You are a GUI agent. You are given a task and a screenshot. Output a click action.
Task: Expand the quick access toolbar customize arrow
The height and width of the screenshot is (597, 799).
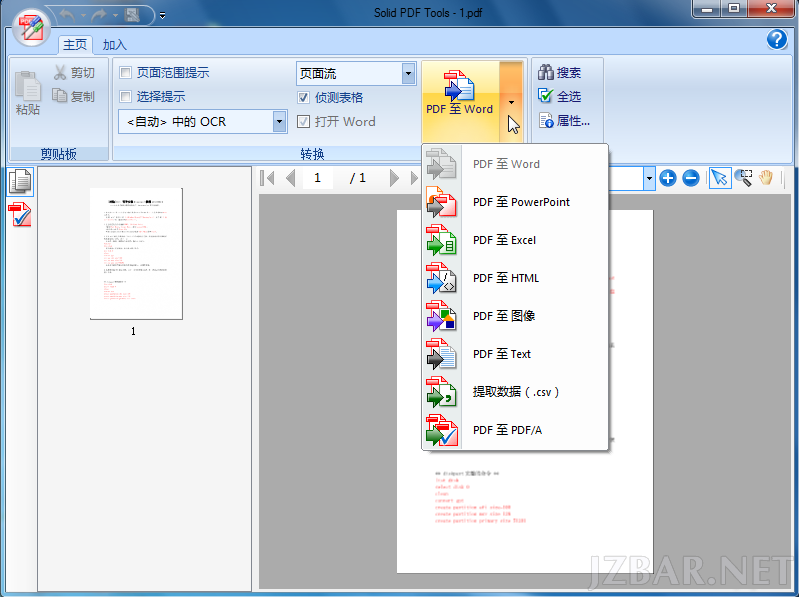point(163,15)
